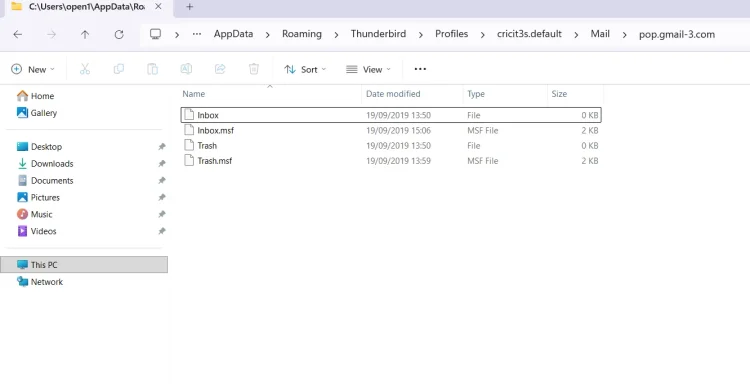Unpin Desktop using its pin icon
The image size is (750, 384).
point(162,147)
